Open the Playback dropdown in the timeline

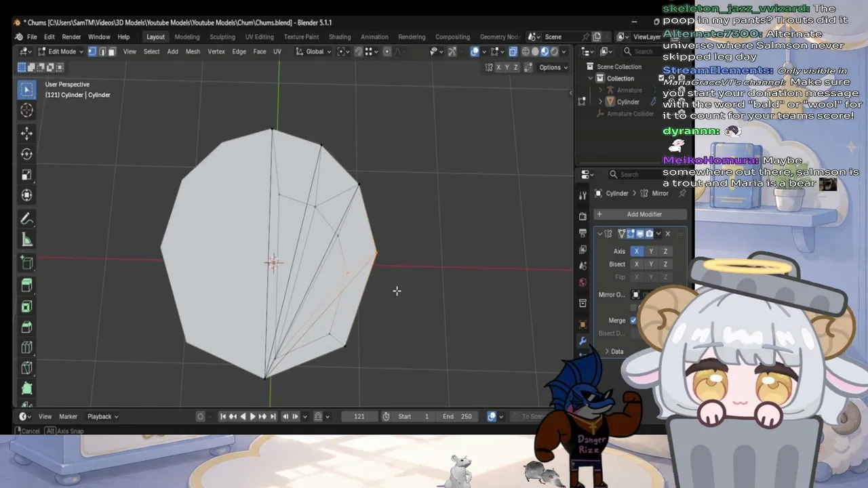102,416
